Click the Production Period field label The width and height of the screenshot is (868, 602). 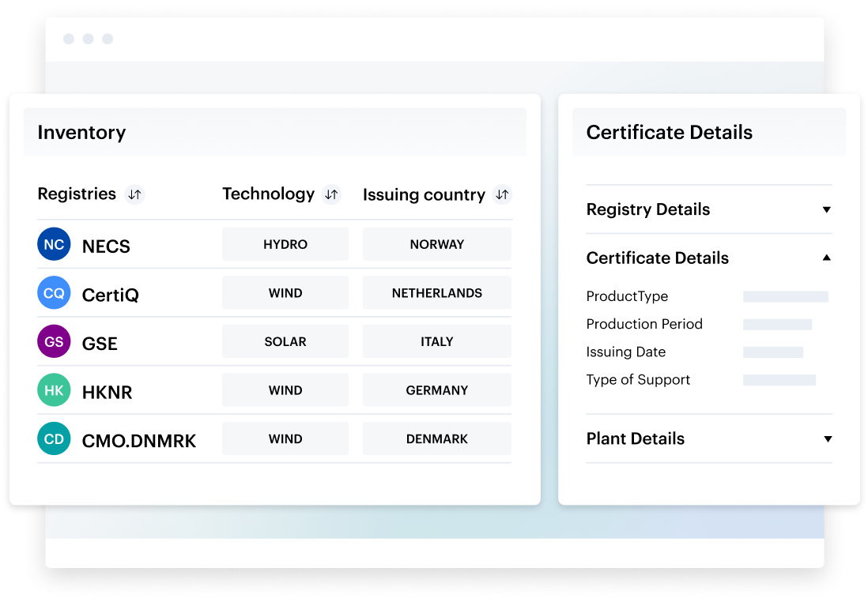[x=644, y=324]
